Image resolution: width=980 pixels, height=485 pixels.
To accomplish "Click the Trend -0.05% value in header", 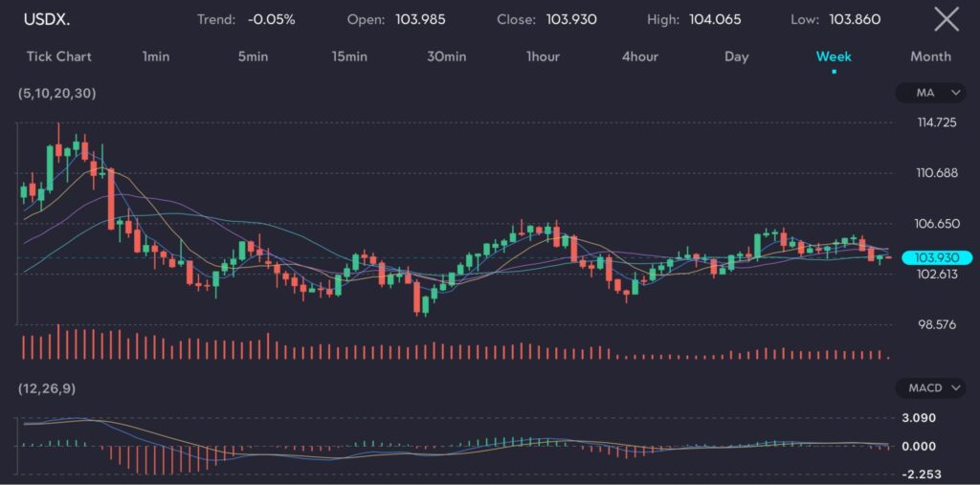I will tap(272, 19).
